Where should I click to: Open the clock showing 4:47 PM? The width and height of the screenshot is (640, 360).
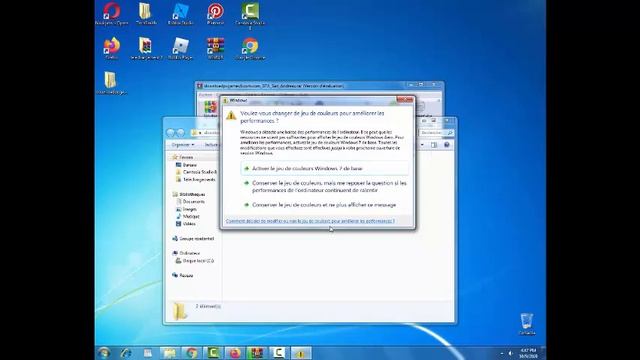(528, 353)
